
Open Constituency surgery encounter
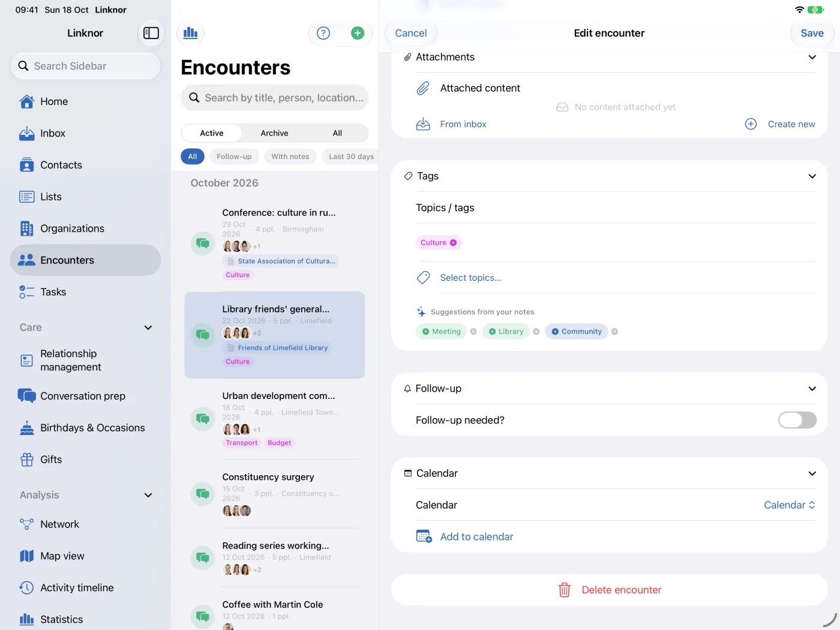point(275,494)
